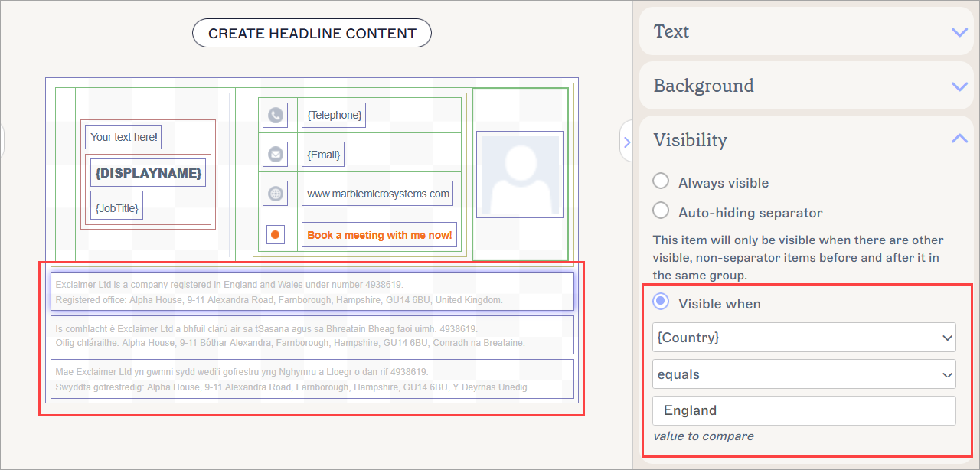Click the panel collapse arrow handle
This screenshot has height=470, width=980.
pos(626,142)
